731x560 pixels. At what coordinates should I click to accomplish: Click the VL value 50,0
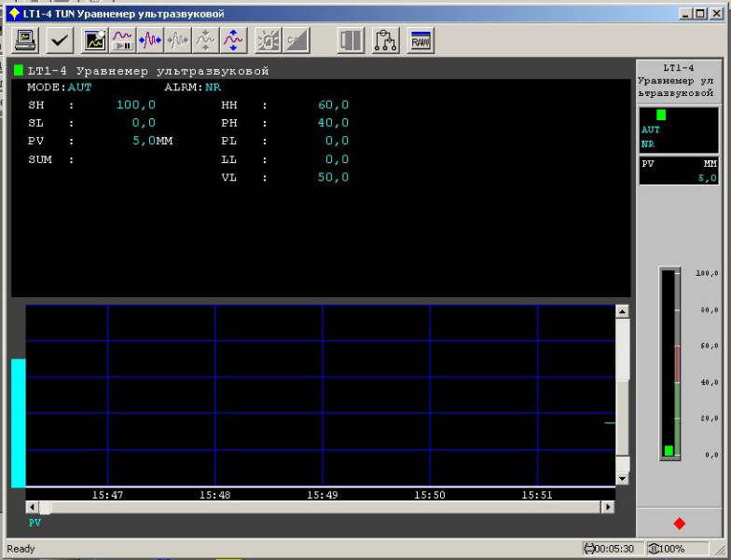333,177
